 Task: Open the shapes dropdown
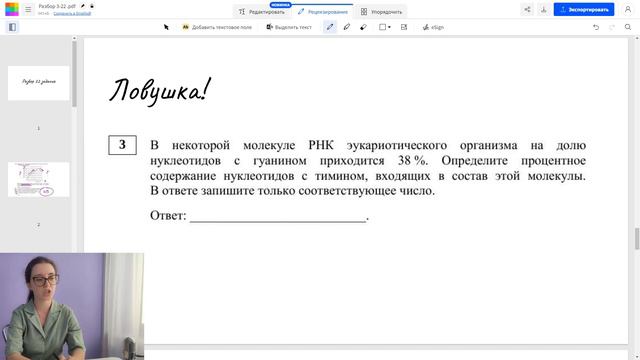pos(384,27)
